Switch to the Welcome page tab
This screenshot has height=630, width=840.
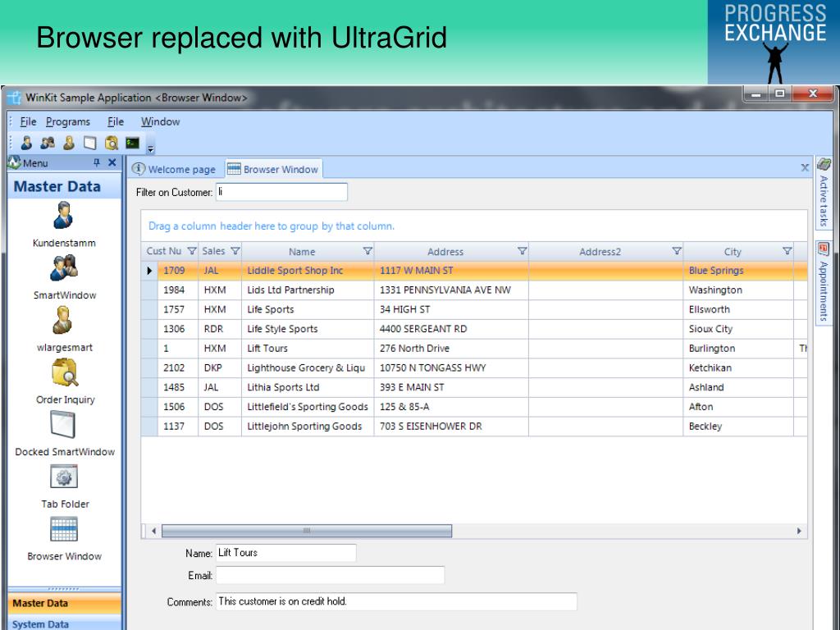174,169
